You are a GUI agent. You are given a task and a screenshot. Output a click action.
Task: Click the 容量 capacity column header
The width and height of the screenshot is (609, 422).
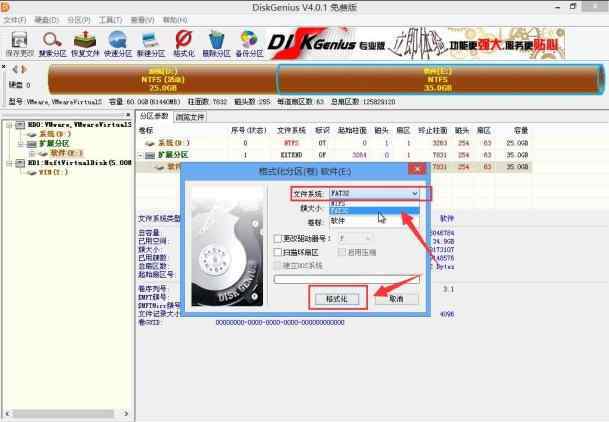tap(520, 130)
